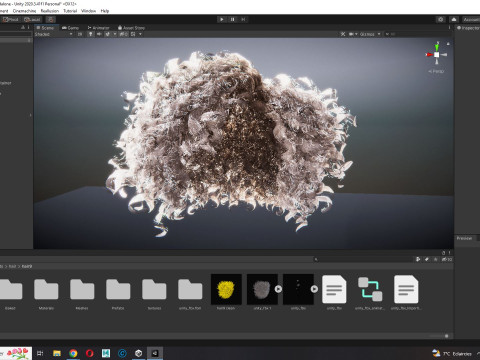The width and height of the screenshot is (480, 360).
Task: Toggle hidden objects visibility count icon
Action: (123, 34)
